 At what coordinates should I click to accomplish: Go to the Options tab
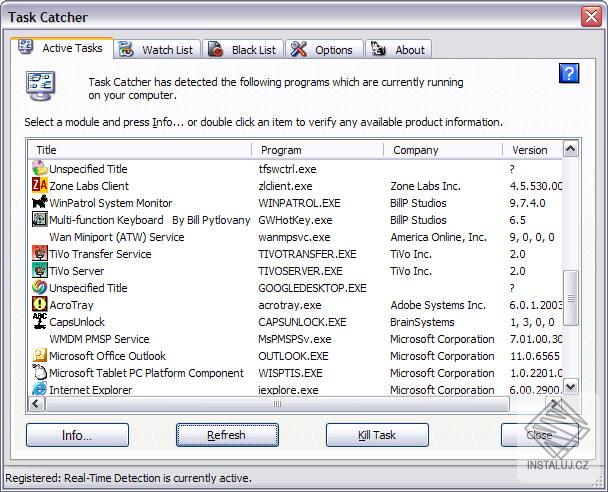pos(324,50)
